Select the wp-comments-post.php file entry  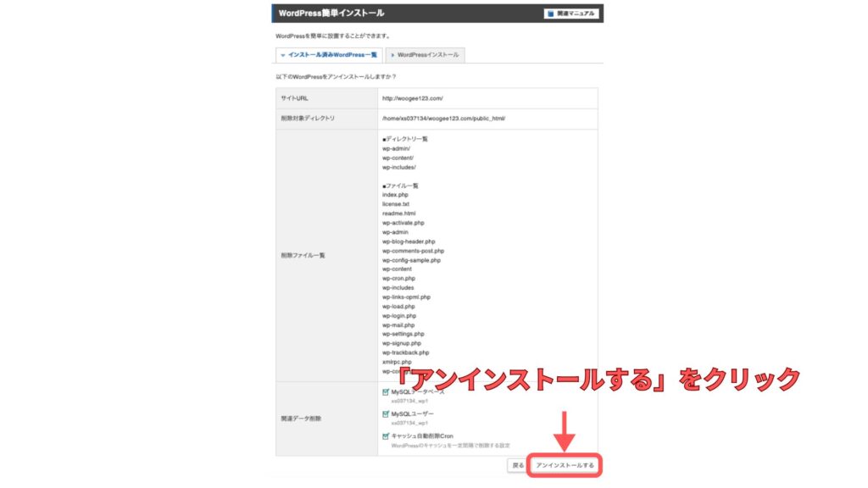(x=413, y=251)
